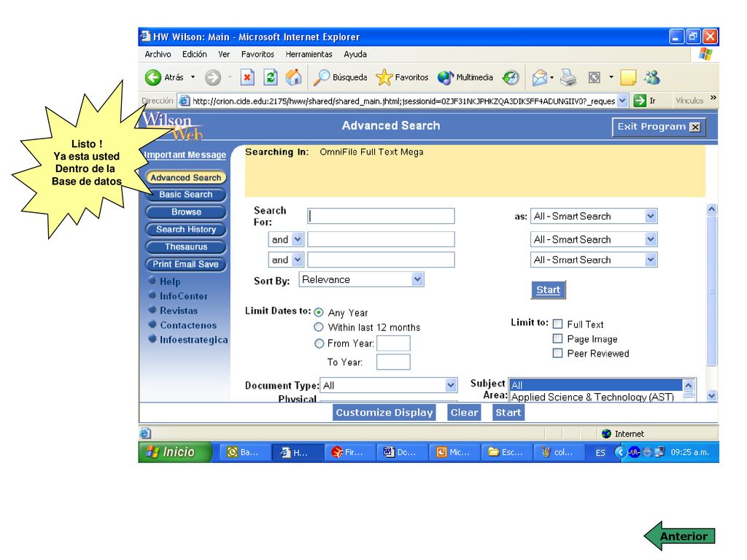This screenshot has width=747, height=560.
Task: Click Anterior green back arrow
Action: click(679, 536)
